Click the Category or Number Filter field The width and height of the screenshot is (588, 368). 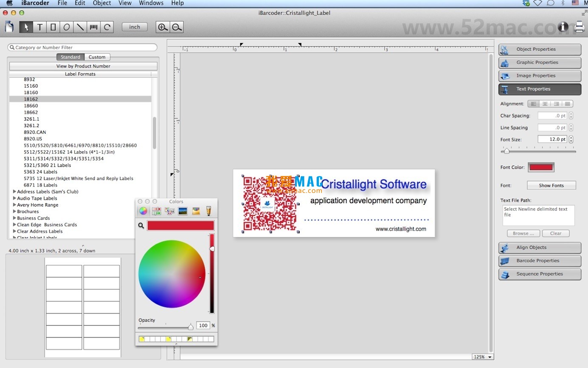click(82, 48)
